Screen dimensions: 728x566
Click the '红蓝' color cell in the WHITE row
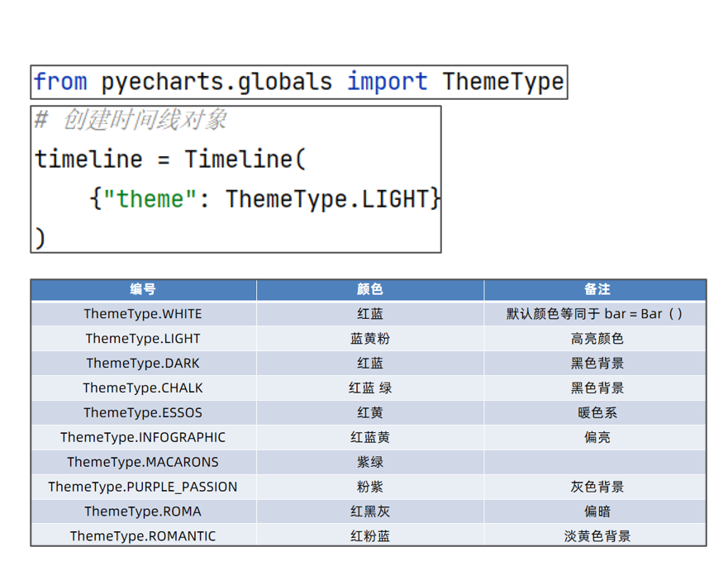tap(370, 314)
